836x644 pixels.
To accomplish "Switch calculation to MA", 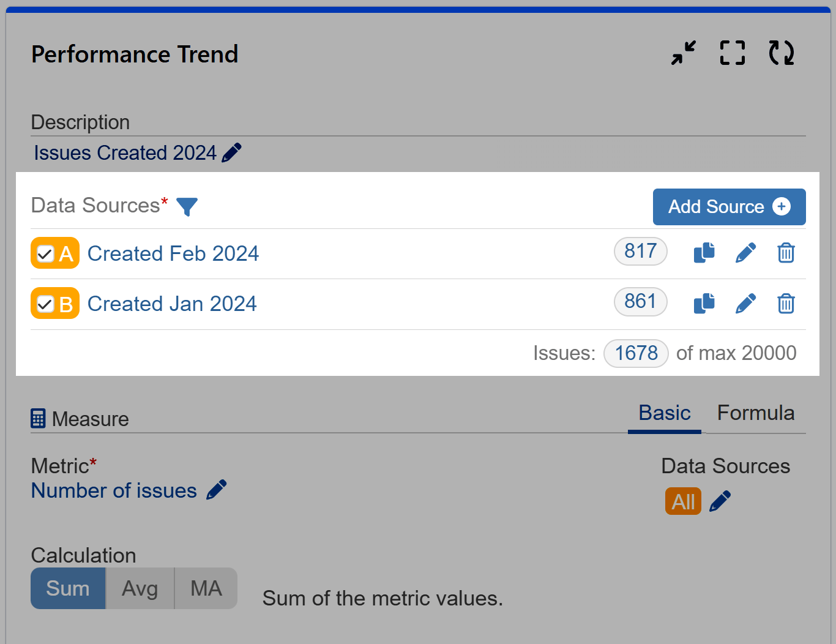I will pos(205,588).
